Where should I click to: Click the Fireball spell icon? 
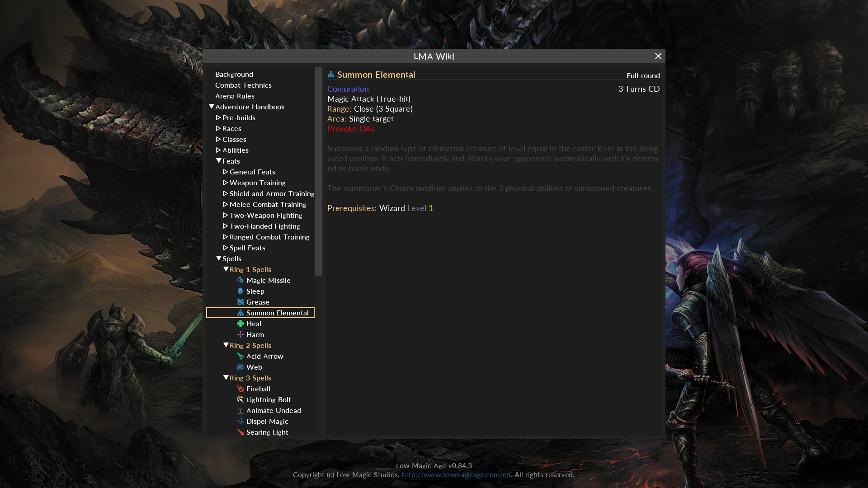pos(241,389)
